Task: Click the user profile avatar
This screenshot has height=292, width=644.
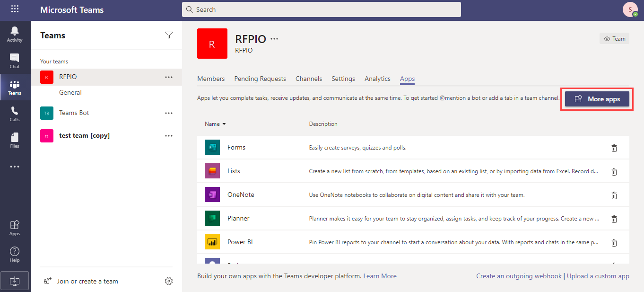Action: [630, 9]
